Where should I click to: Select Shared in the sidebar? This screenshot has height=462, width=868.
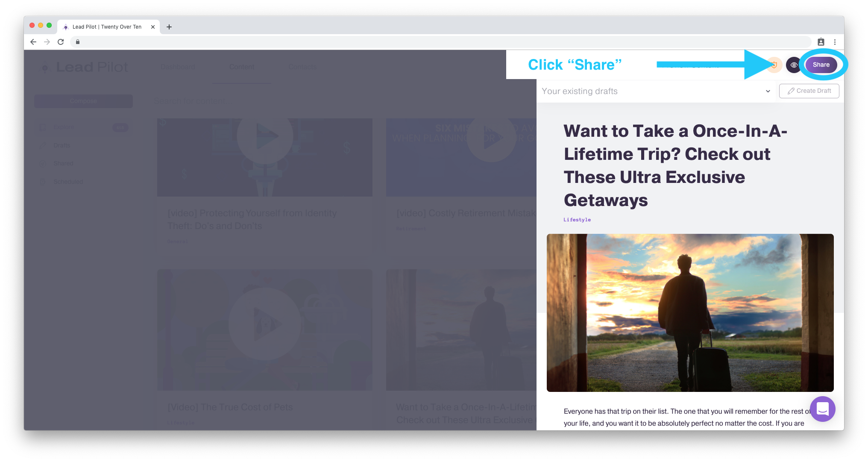click(x=63, y=163)
